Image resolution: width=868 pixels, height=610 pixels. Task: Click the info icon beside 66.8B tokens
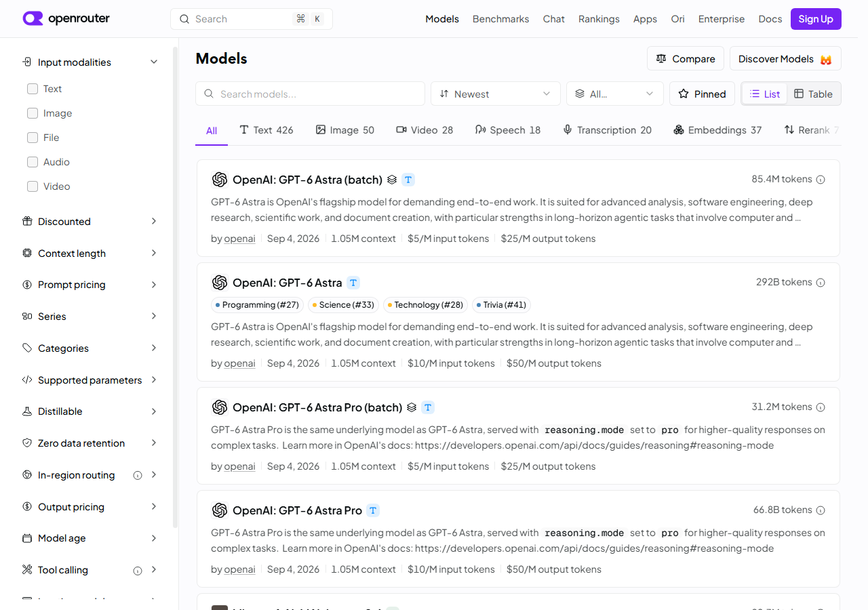[x=821, y=510]
